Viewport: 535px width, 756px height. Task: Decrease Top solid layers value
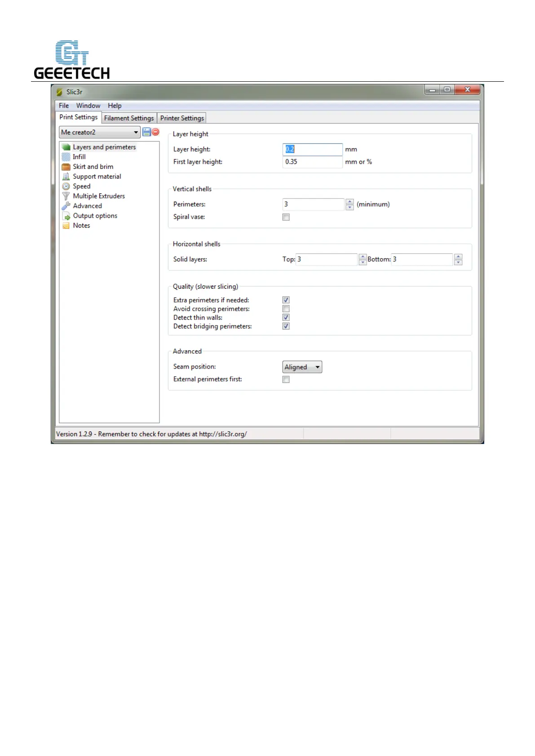(363, 262)
